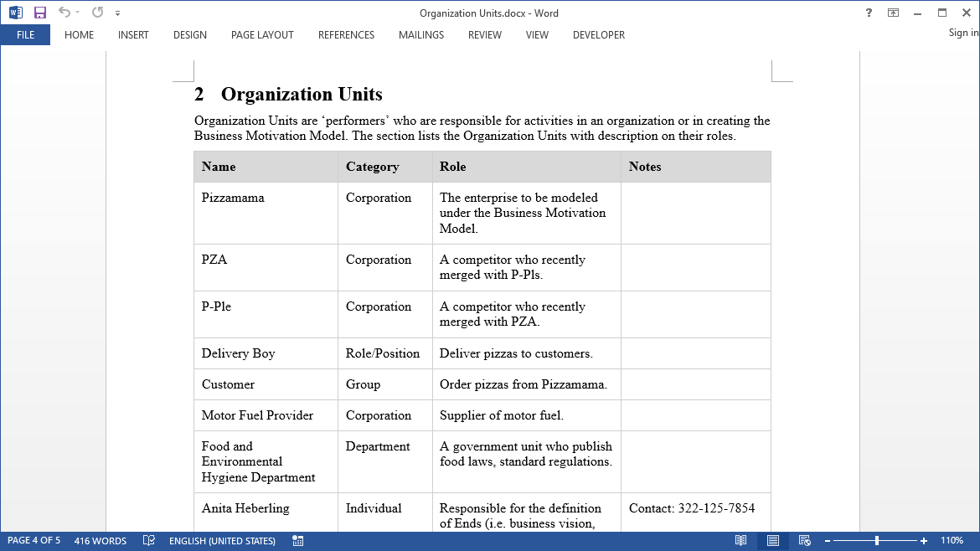Image resolution: width=980 pixels, height=551 pixels.
Task: Open the Customize Quick Access Toolbar dropdown
Action: click(117, 13)
